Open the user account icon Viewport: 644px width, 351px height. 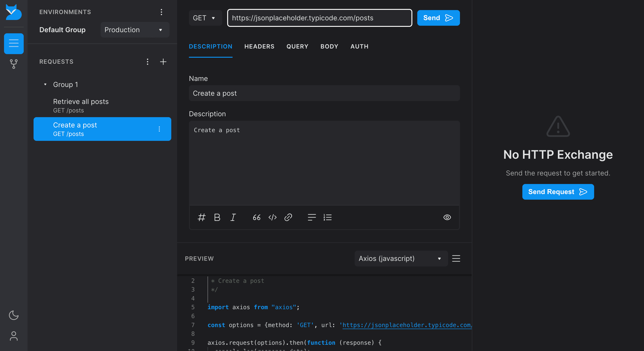click(14, 336)
